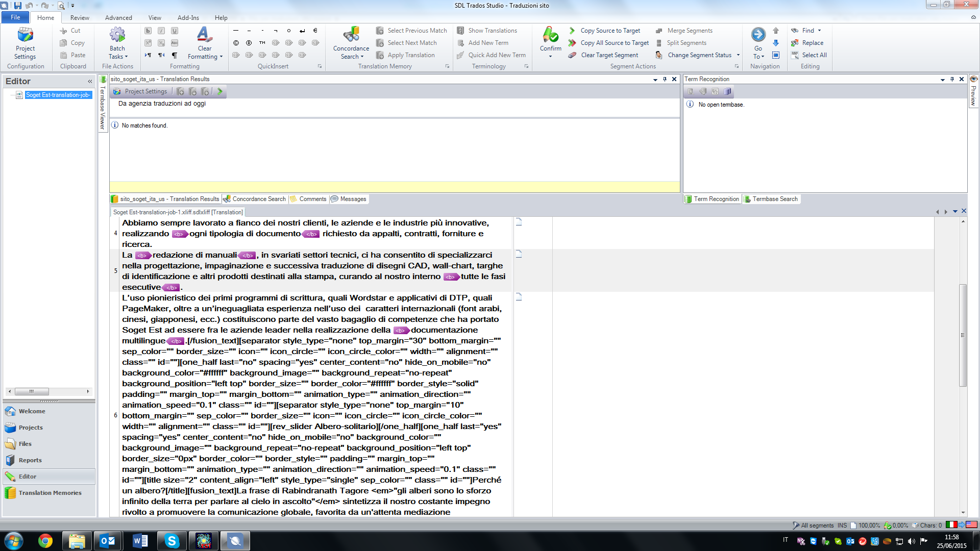Expand the Confirm dropdown arrow
The image size is (980, 551).
click(x=550, y=57)
